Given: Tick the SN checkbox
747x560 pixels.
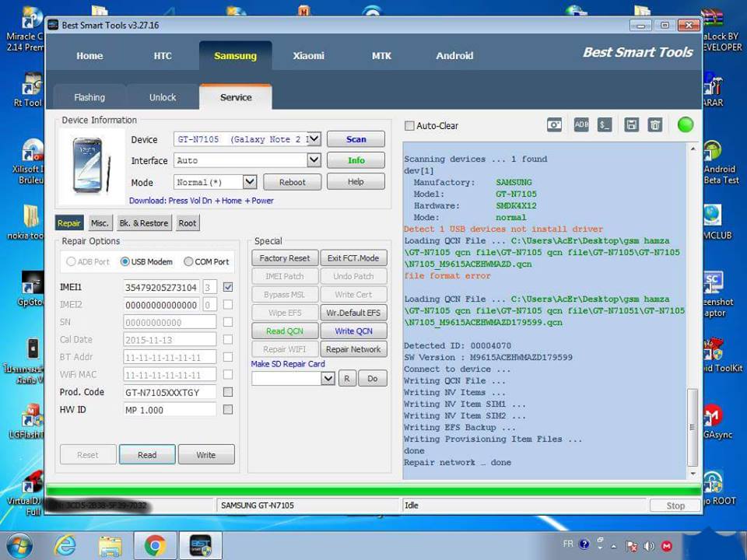Looking at the screenshot, I should pos(228,322).
